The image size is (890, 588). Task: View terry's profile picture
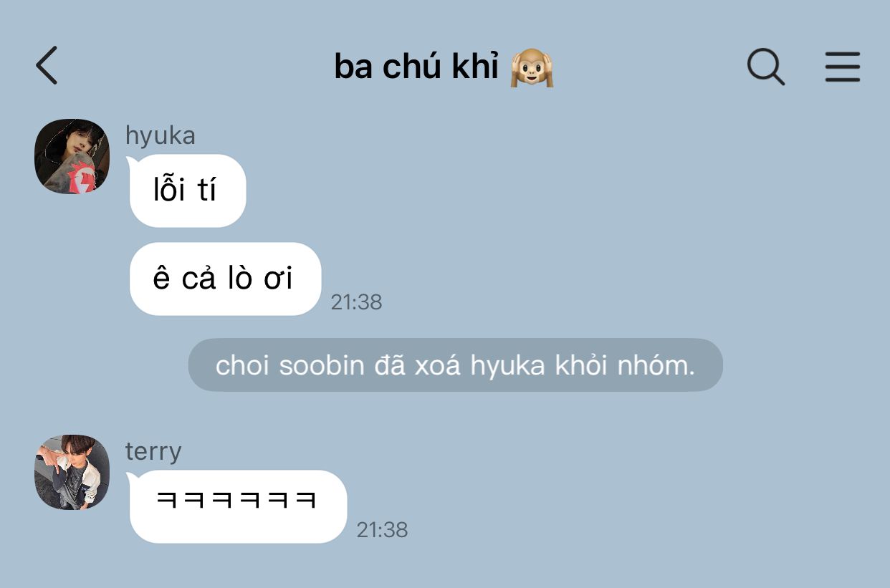(x=72, y=472)
